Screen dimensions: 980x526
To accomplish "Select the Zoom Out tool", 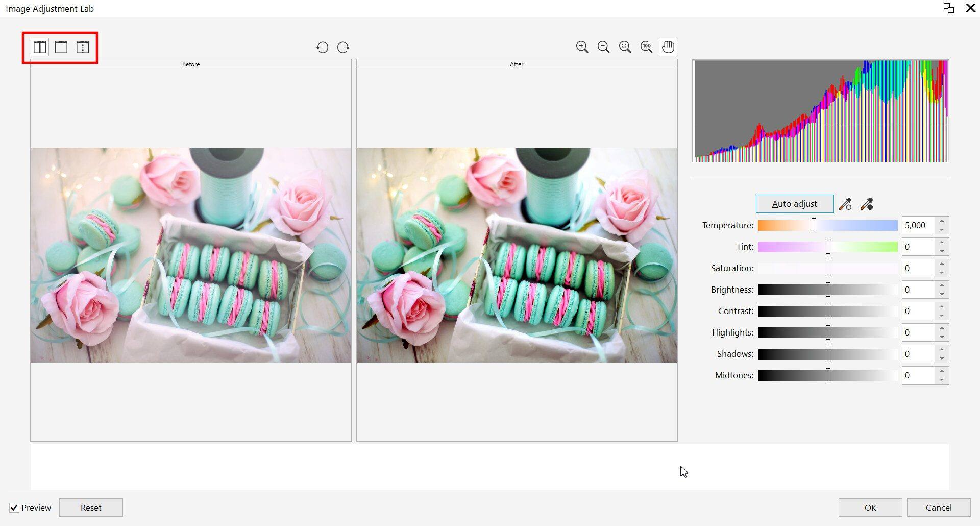I will (x=603, y=46).
